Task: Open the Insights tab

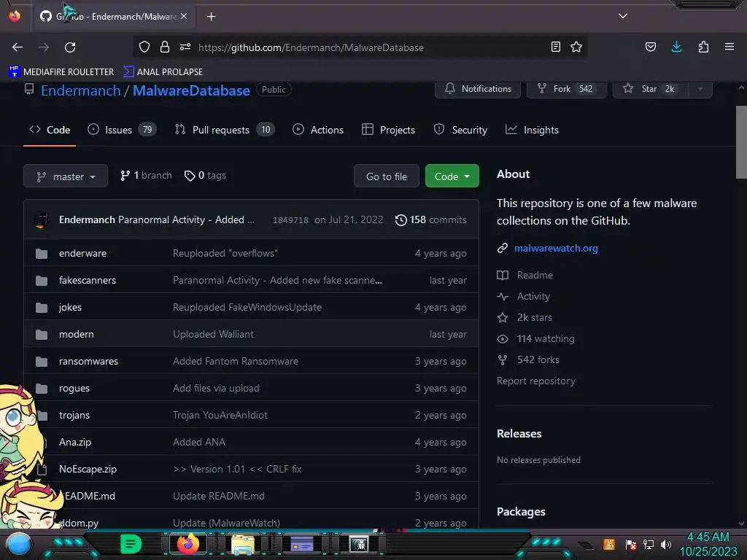Action: pyautogui.click(x=532, y=130)
